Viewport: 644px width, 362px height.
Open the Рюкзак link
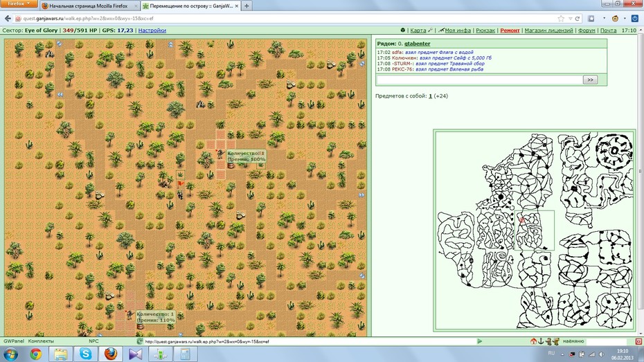485,30
